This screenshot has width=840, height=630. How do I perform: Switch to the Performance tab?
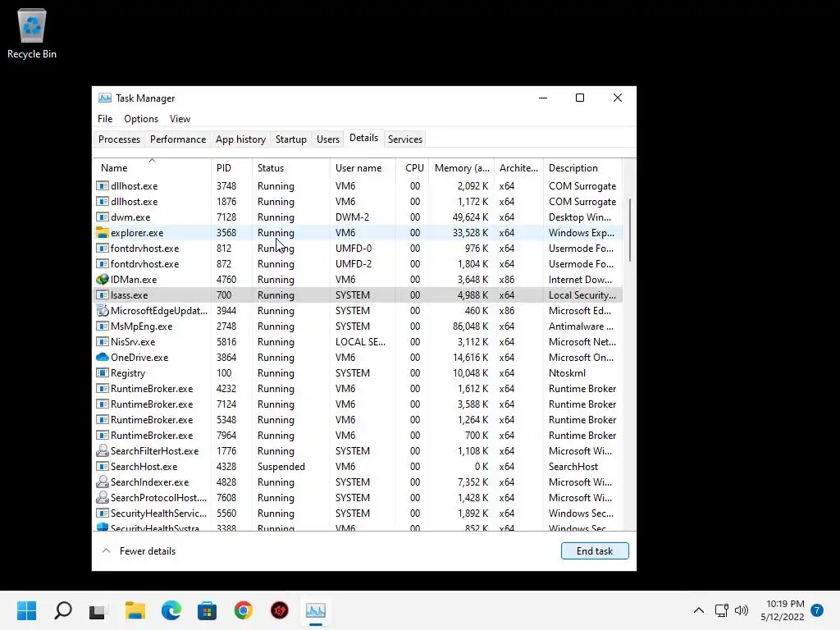[178, 139]
